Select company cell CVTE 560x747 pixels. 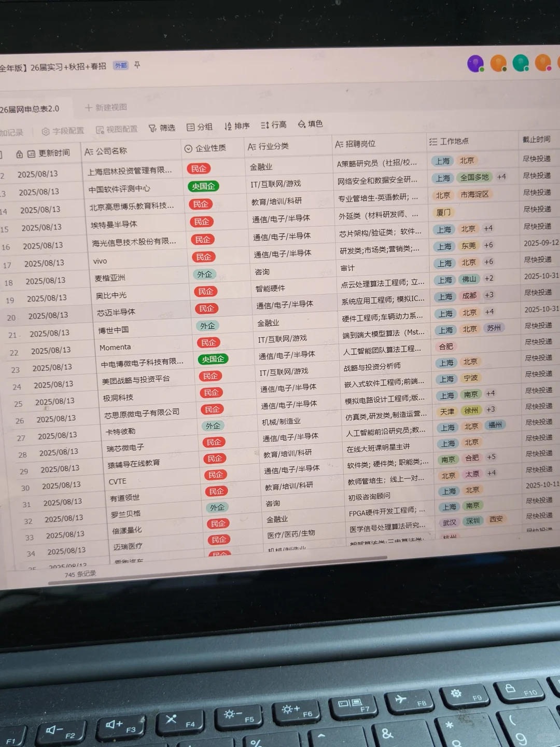[118, 481]
